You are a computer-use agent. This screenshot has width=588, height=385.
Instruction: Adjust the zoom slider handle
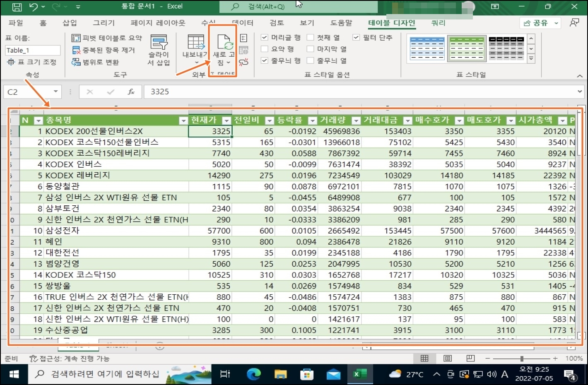tap(522, 359)
